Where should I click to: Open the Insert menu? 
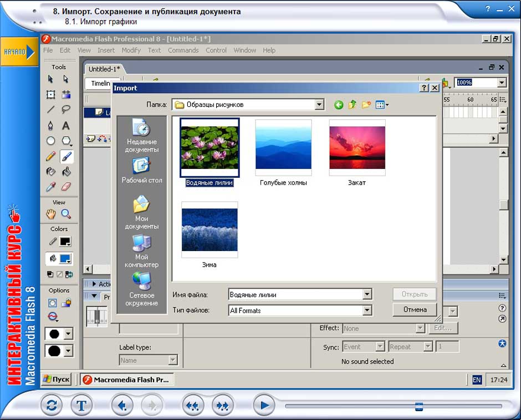pos(106,50)
